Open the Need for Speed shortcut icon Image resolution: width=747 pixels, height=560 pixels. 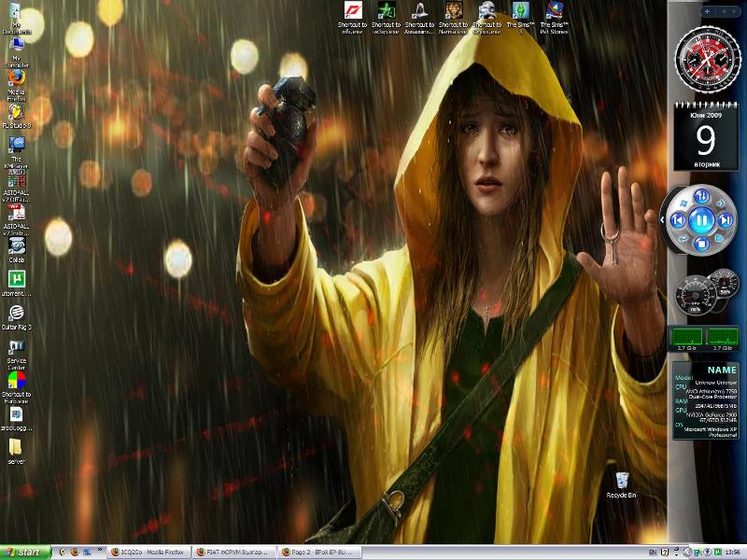pyautogui.click(x=354, y=12)
